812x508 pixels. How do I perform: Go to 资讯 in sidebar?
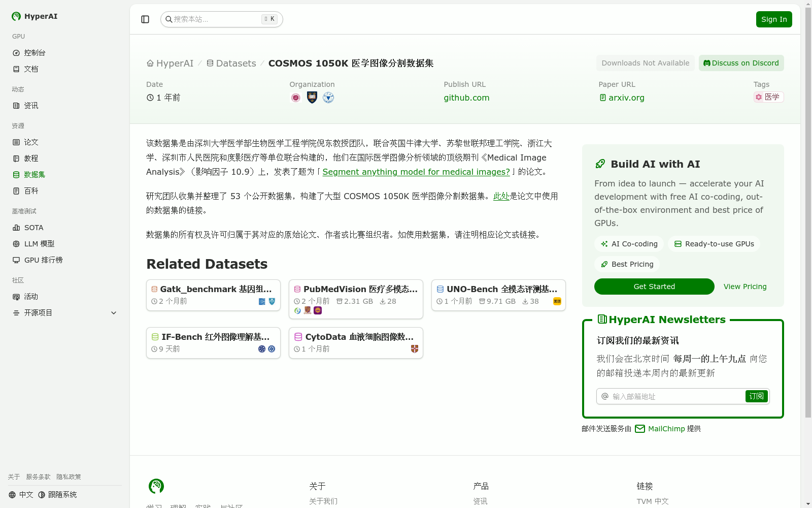point(65,106)
